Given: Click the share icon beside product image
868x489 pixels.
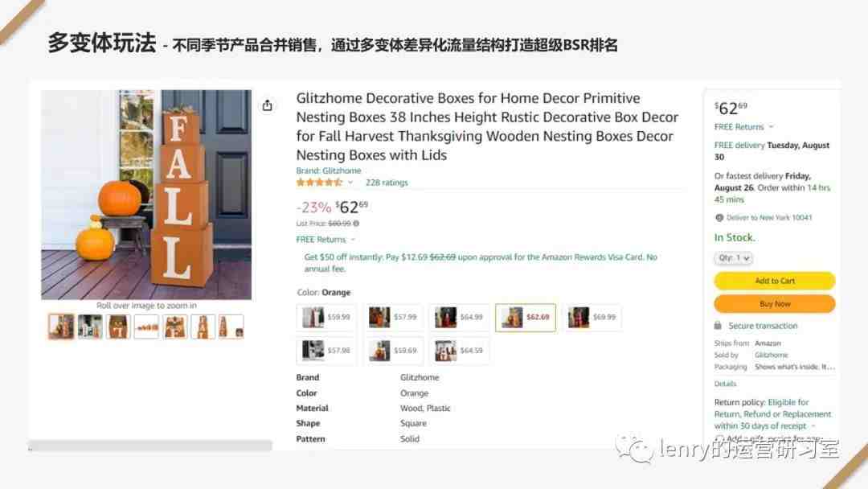Looking at the screenshot, I should 268,105.
